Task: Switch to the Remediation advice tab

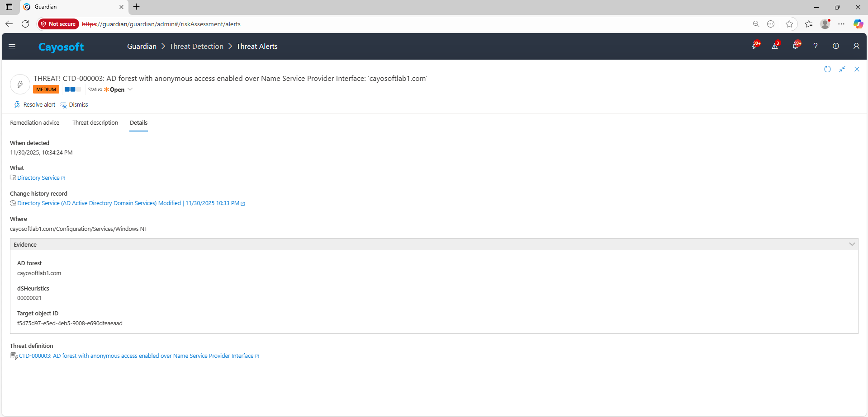Action: [35, 123]
